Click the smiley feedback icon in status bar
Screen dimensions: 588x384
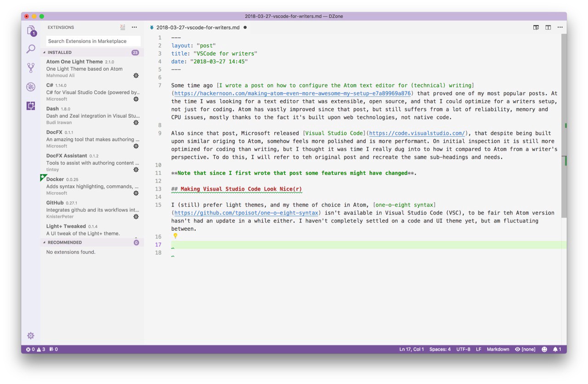(x=544, y=350)
